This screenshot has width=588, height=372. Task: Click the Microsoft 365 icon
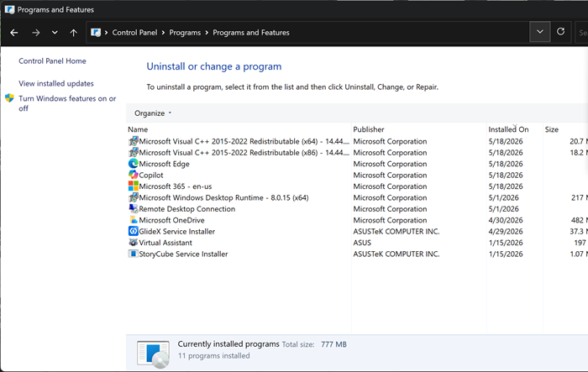point(133,186)
